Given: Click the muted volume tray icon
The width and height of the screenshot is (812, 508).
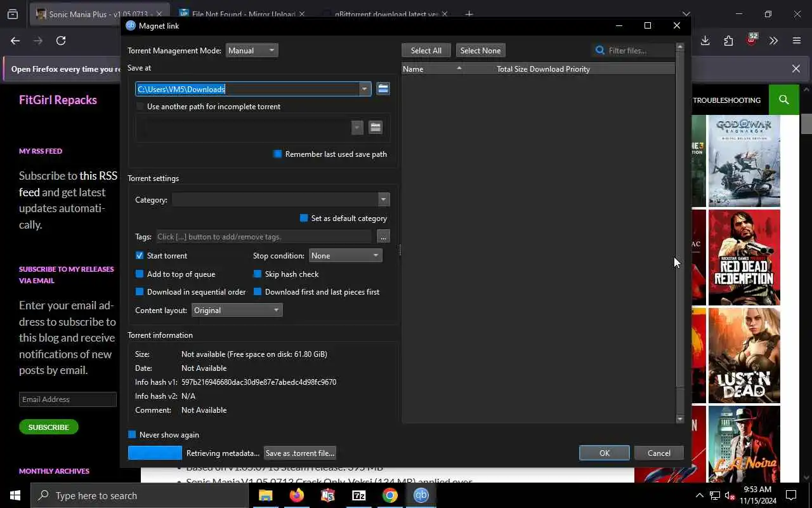Looking at the screenshot, I should (730, 495).
